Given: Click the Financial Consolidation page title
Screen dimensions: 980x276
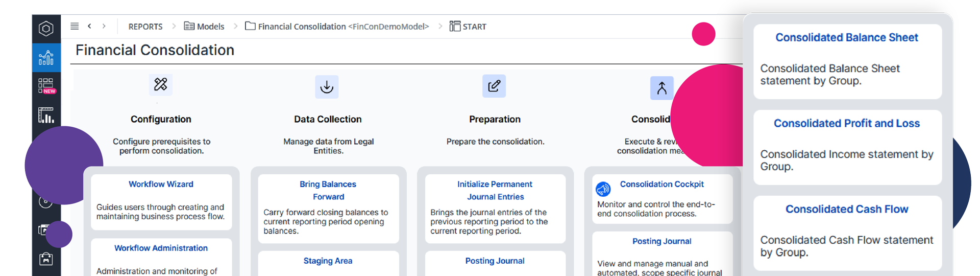Looking at the screenshot, I should tap(155, 50).
